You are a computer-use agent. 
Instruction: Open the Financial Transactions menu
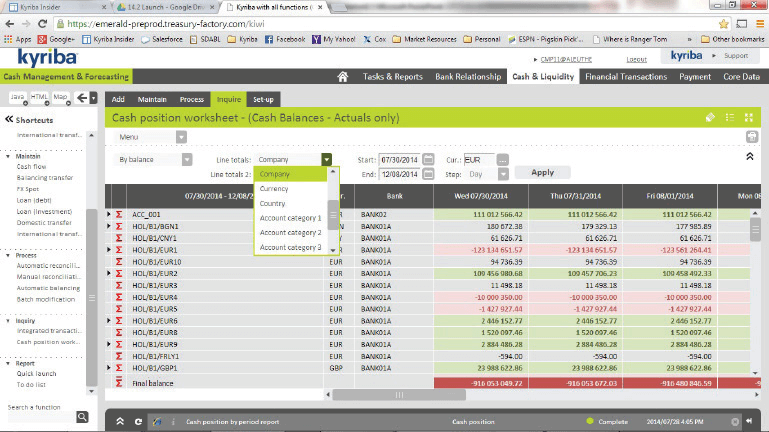[625, 76]
